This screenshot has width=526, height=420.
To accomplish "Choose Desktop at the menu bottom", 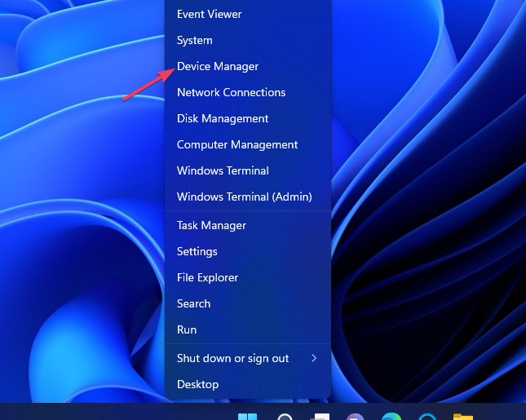I will click(x=248, y=384).
